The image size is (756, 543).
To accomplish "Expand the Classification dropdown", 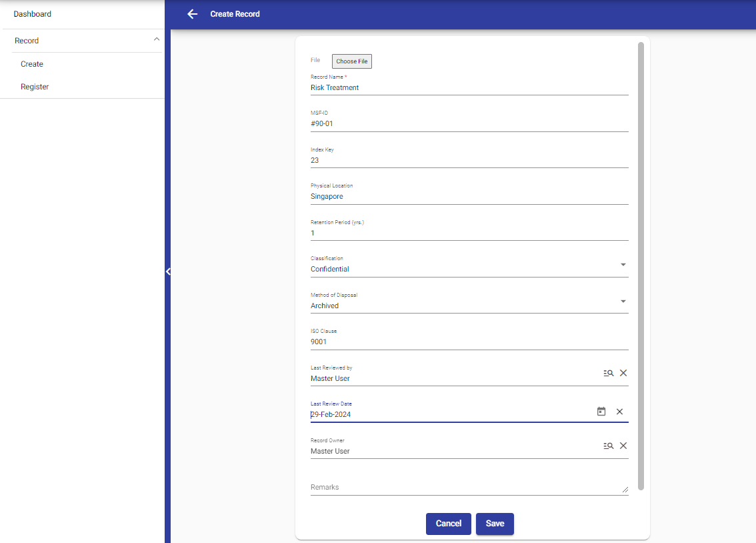I will [623, 265].
